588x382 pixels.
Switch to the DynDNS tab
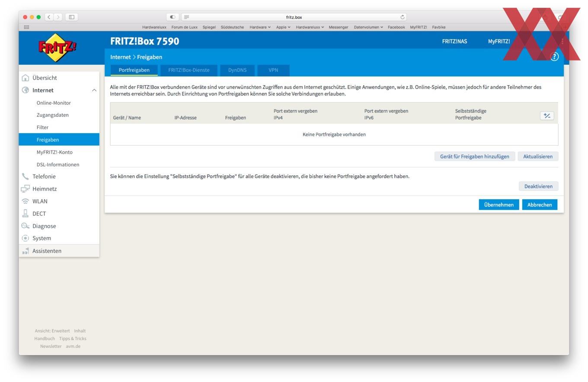pos(237,70)
